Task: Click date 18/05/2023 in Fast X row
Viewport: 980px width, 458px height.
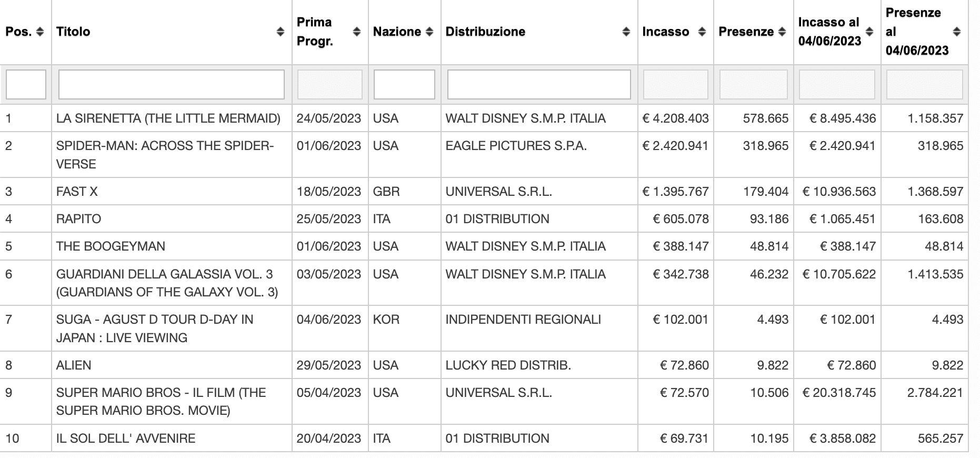Action: [329, 192]
